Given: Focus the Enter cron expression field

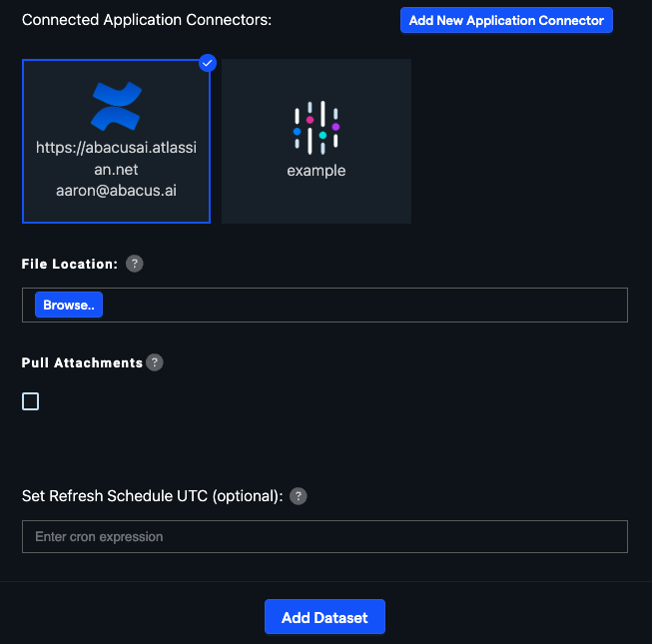Looking at the screenshot, I should tap(325, 537).
